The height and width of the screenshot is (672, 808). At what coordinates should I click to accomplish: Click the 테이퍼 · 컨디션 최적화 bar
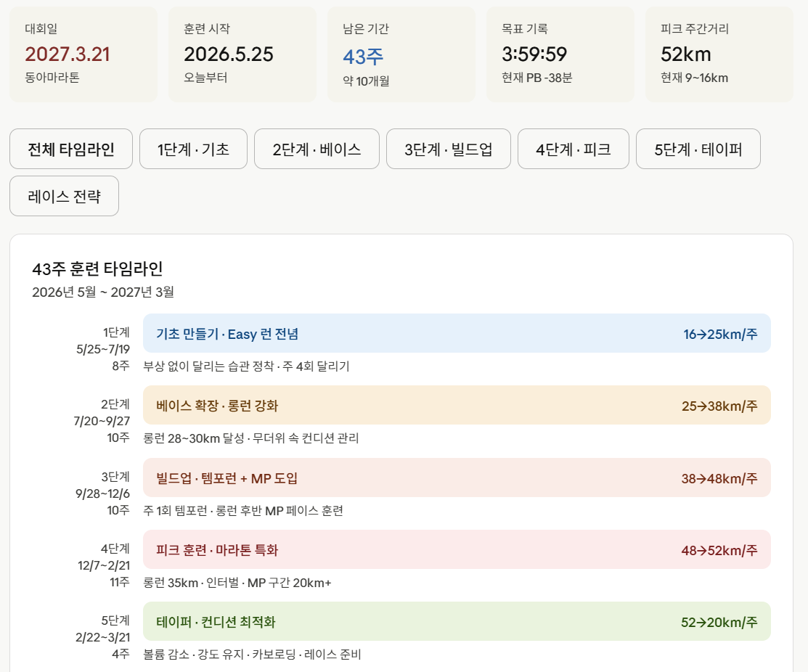[x=457, y=621]
